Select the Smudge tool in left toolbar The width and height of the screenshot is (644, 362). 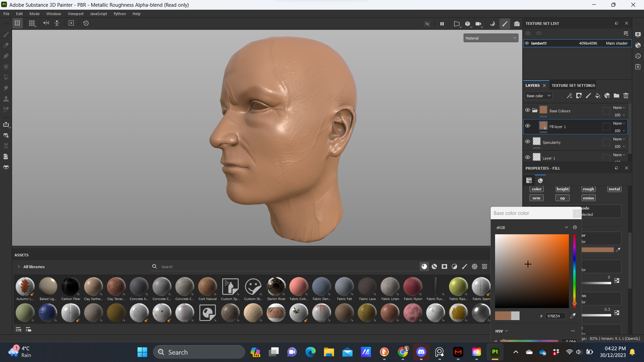(6, 88)
